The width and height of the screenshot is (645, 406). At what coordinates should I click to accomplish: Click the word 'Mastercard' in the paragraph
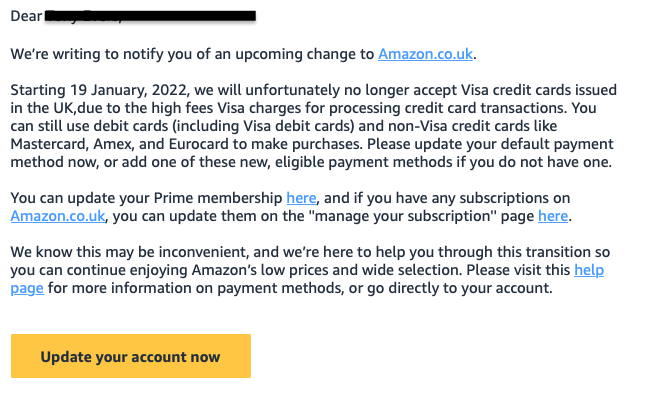pos(49,144)
